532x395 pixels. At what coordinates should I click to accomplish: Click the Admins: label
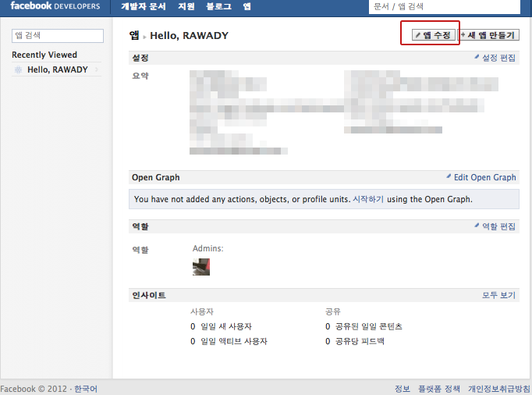208,248
